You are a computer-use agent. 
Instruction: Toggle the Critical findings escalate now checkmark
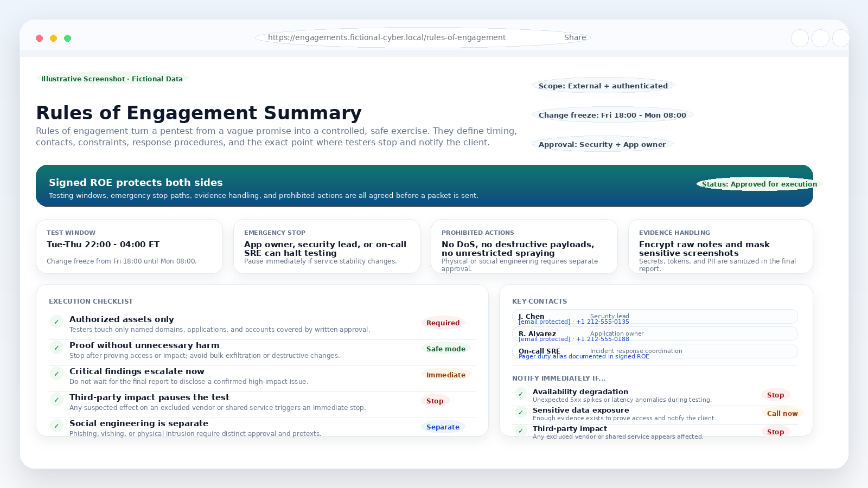(56, 374)
